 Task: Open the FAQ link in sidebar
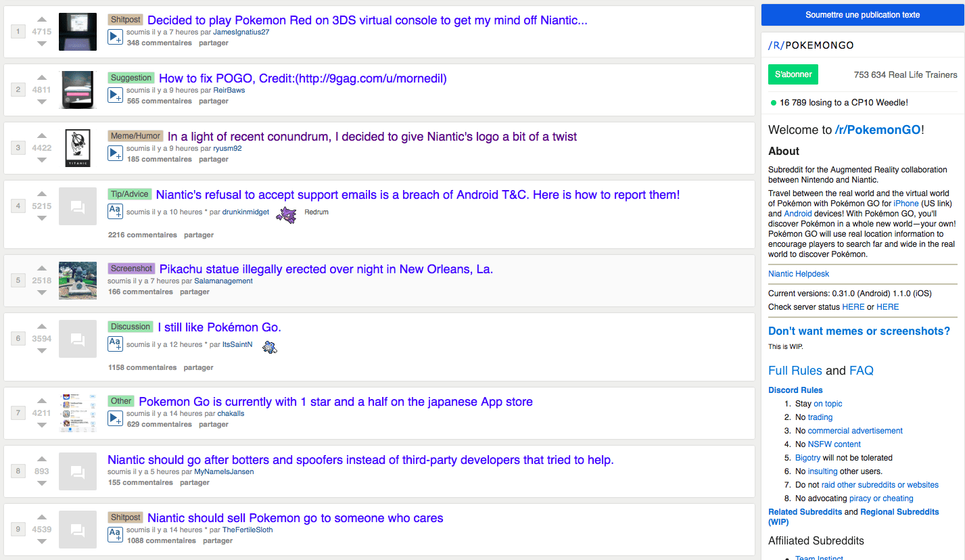(862, 371)
